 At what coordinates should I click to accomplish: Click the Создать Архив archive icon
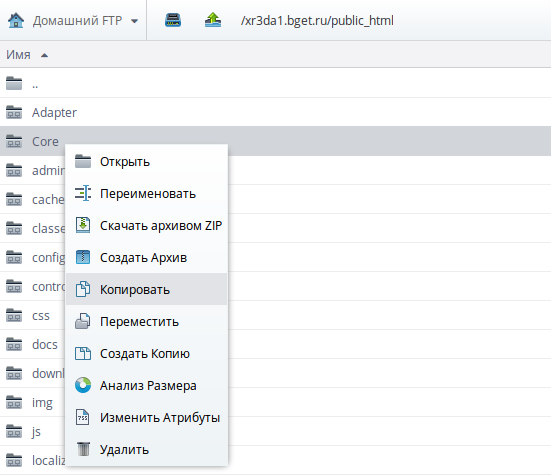[83, 257]
